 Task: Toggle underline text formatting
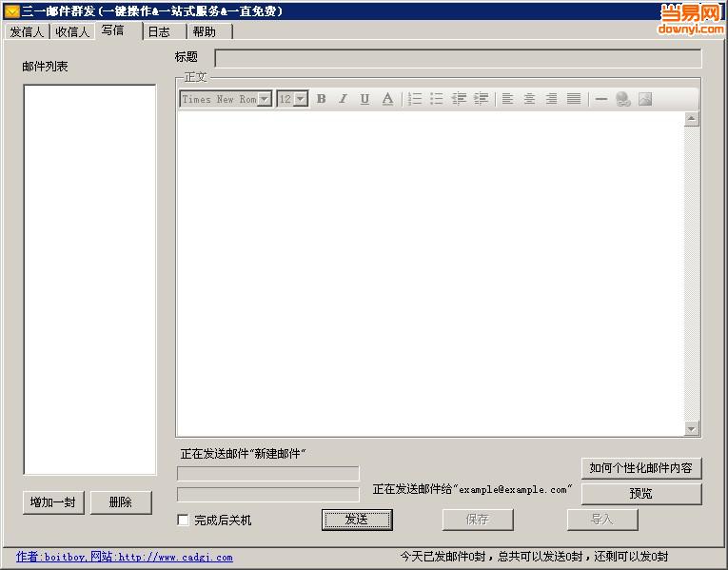tap(364, 99)
